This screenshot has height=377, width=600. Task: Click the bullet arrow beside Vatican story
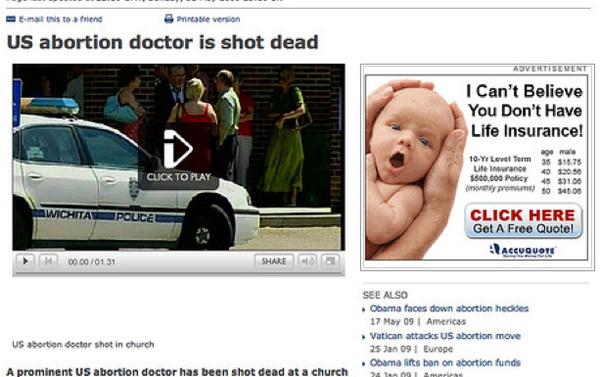(x=364, y=337)
